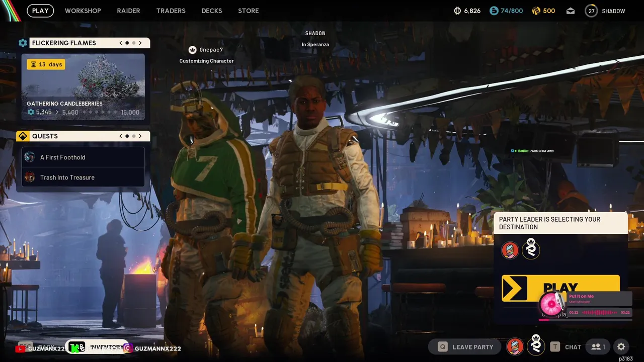Viewport: 644px width, 362px height.
Task: Click the Candleberries reward progress track
Action: coord(100,113)
